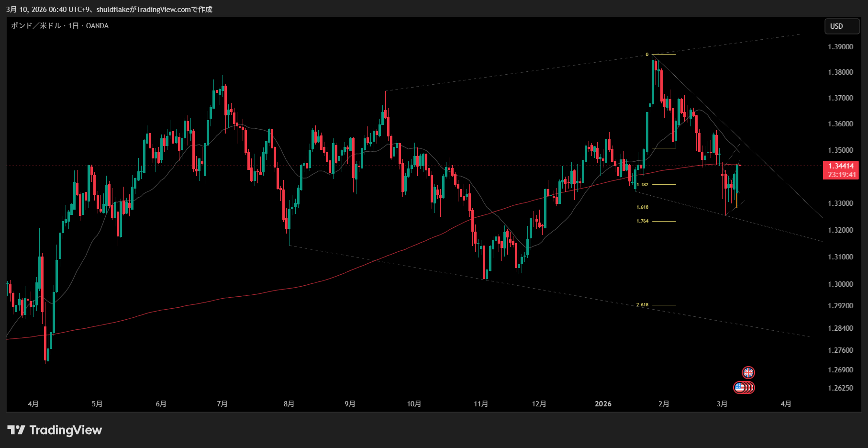Click the 3月 label on the time axis

(x=722, y=404)
